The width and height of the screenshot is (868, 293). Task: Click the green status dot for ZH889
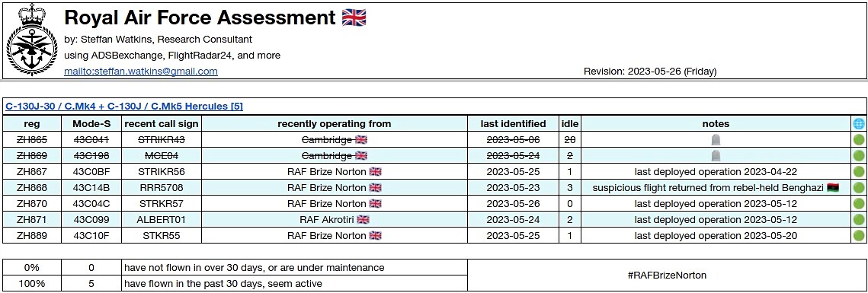[859, 236]
